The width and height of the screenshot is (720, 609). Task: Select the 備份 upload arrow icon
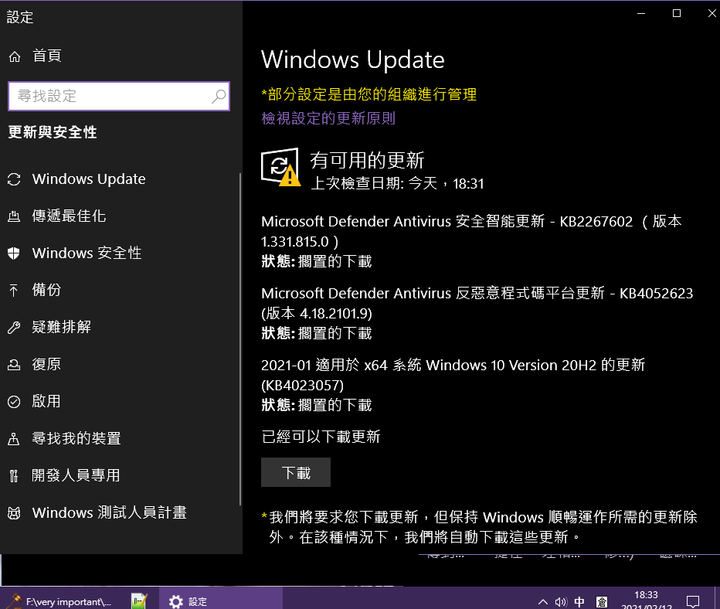pyautogui.click(x=14, y=290)
